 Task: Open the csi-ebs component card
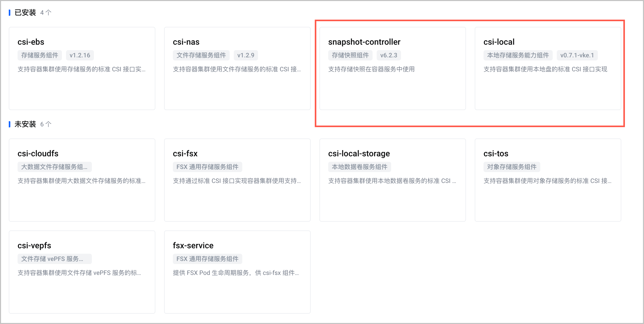pos(82,68)
